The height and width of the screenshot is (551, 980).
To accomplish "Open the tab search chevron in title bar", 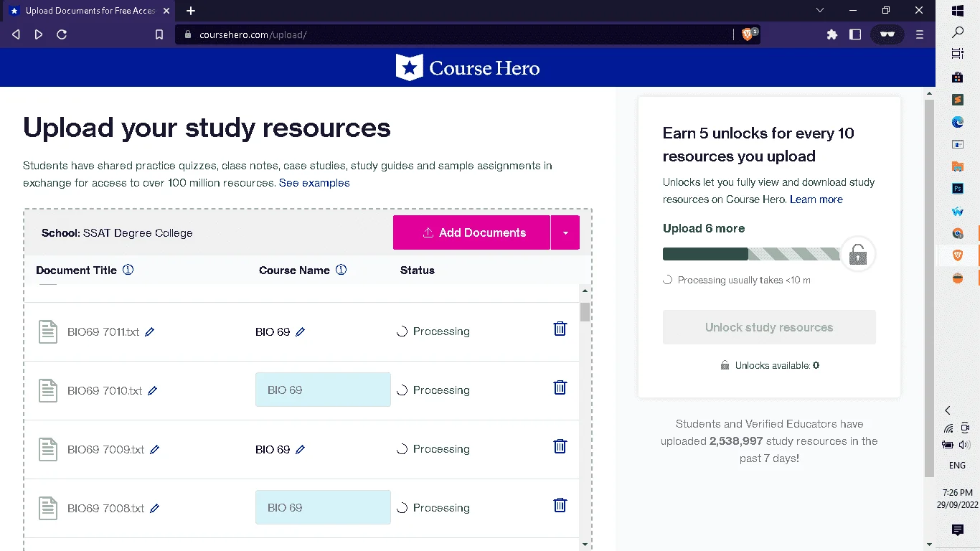I will pyautogui.click(x=821, y=11).
